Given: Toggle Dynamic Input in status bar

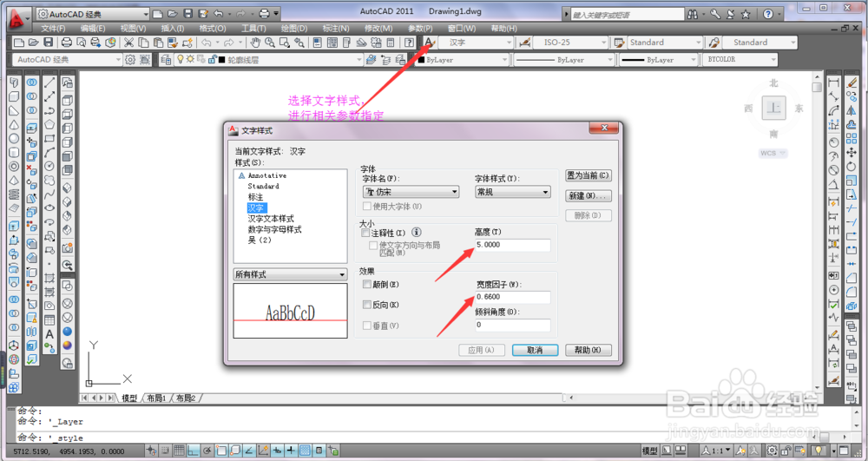Looking at the screenshot, I should [x=278, y=451].
